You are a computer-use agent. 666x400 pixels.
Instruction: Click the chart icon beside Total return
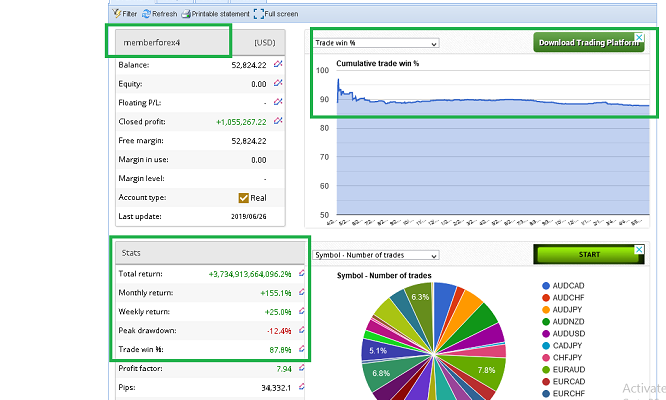pyautogui.click(x=301, y=273)
